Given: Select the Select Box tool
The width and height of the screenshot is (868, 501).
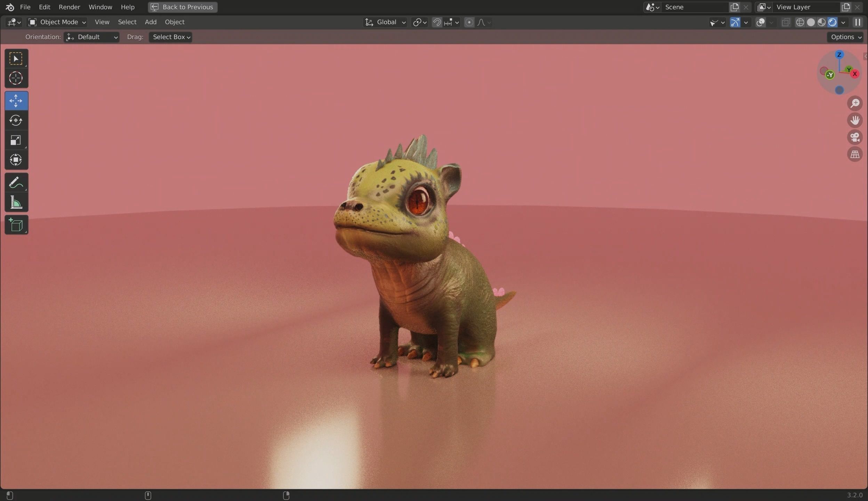Looking at the screenshot, I should click(16, 58).
